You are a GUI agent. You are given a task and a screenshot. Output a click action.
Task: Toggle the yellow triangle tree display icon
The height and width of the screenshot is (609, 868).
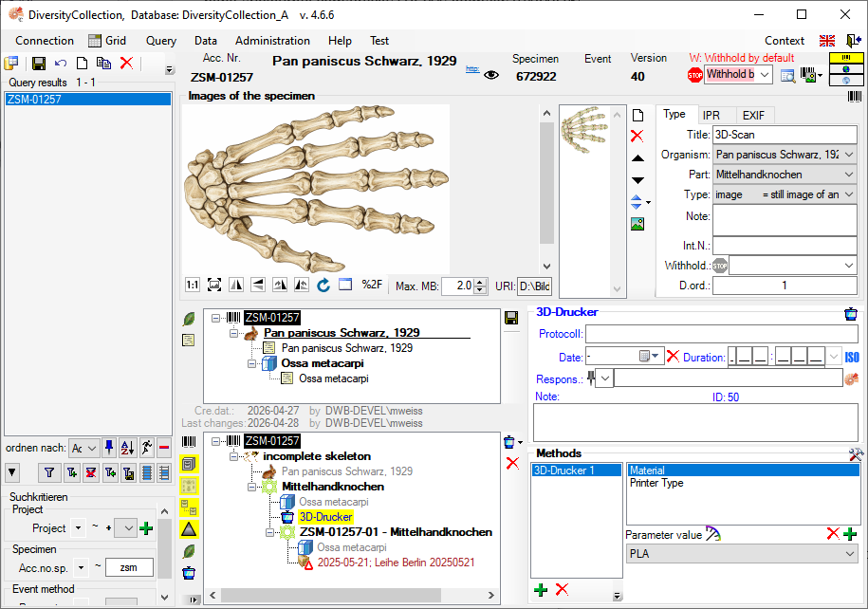pyautogui.click(x=190, y=529)
